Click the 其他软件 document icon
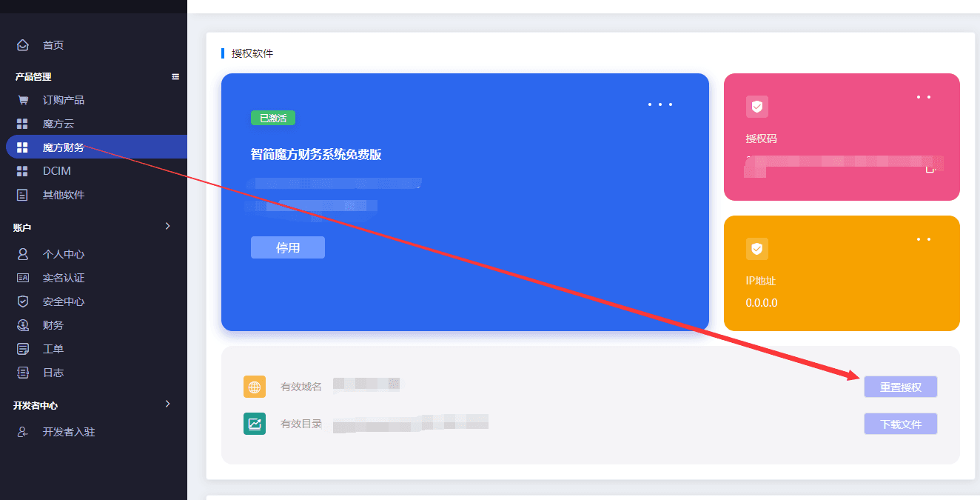980x500 pixels. [22, 195]
